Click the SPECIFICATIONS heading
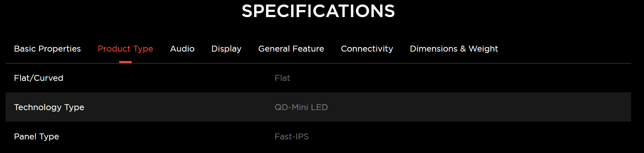 [318, 11]
